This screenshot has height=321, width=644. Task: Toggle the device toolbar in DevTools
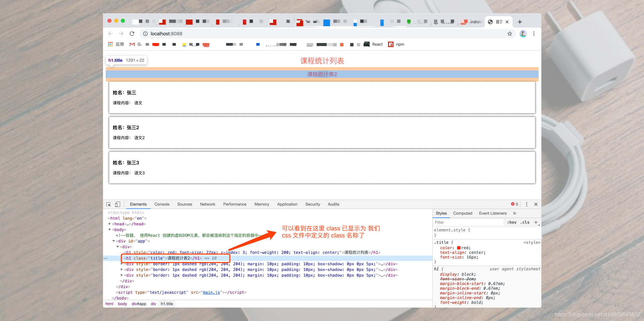pos(117,204)
